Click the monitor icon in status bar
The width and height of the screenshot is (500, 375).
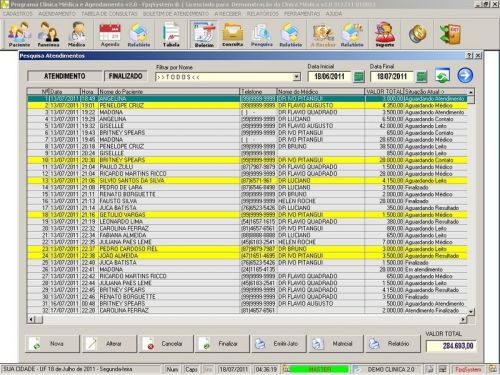[443, 369]
